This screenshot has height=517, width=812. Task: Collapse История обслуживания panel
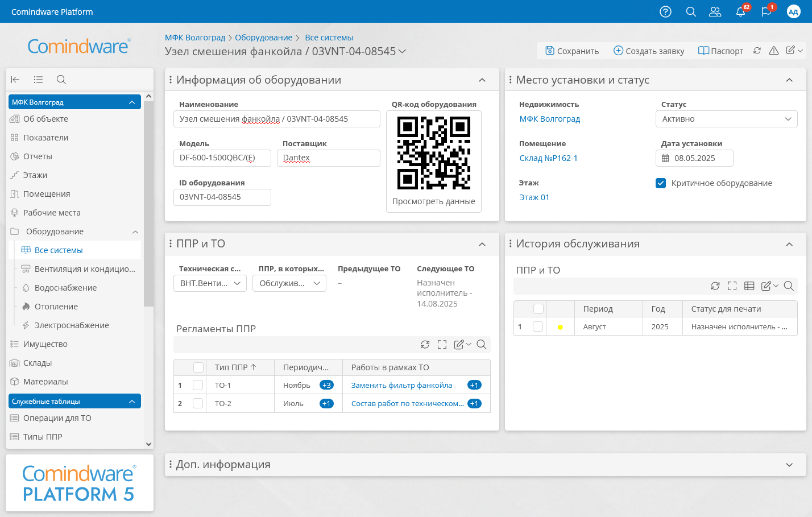coord(789,244)
